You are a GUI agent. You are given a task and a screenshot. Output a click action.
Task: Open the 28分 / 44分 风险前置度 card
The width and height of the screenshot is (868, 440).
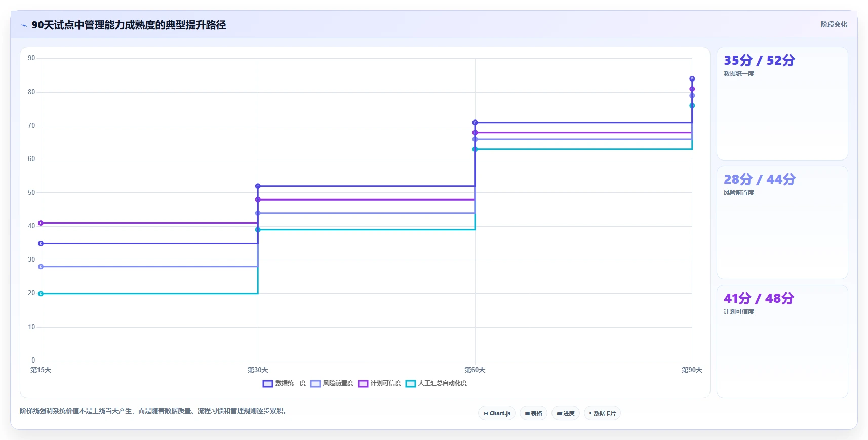tap(782, 223)
